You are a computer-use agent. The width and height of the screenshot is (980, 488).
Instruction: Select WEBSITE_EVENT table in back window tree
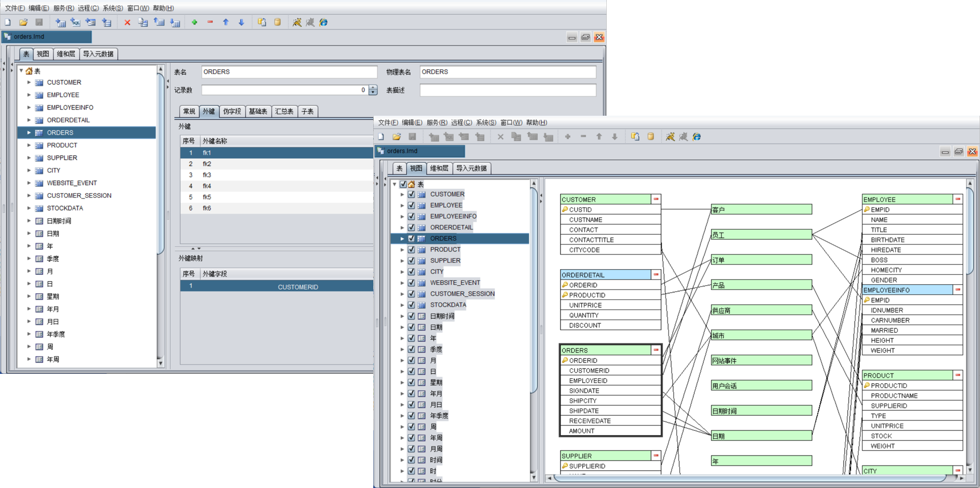click(72, 183)
